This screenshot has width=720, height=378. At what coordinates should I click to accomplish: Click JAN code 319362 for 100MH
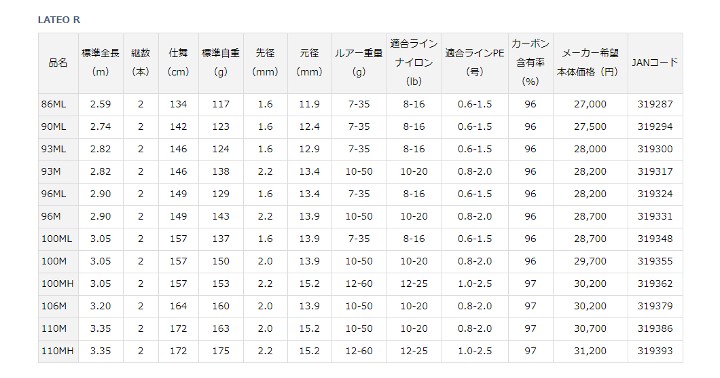pos(655,283)
